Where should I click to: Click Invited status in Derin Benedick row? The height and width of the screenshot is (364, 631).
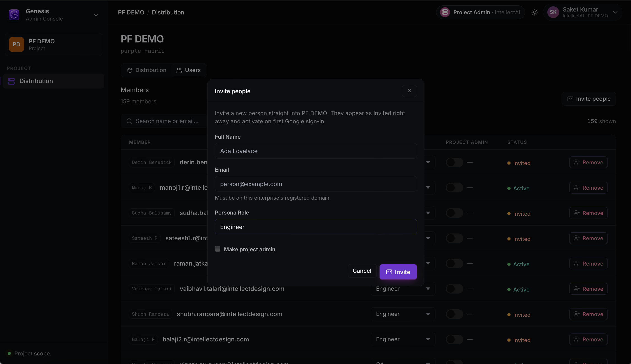coord(519,163)
